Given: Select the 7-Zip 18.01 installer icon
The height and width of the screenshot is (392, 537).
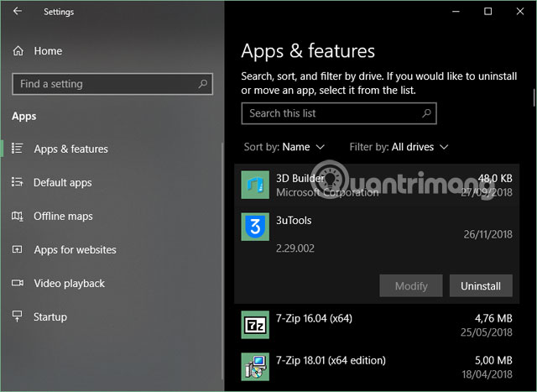Looking at the screenshot, I should click(x=255, y=367).
